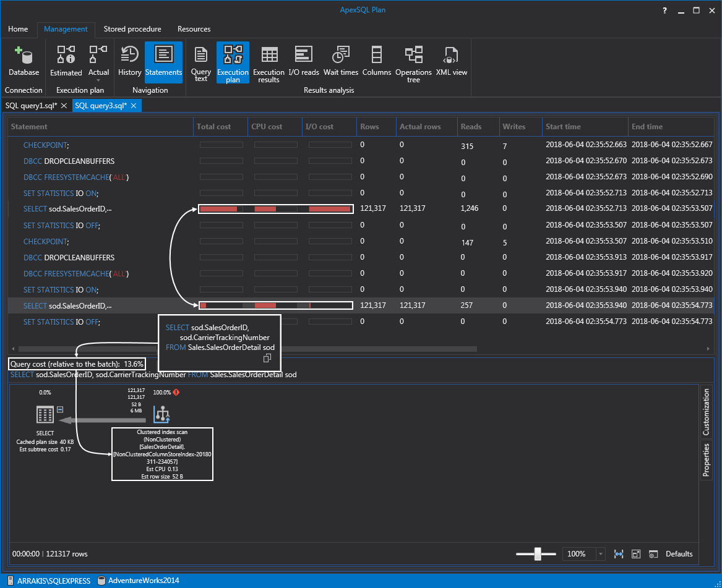Click the zoom-to-fit plan icon
The height and width of the screenshot is (588, 722).
click(x=636, y=554)
